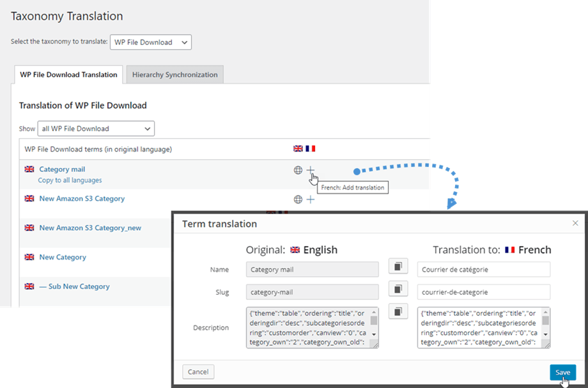The image size is (588, 388).
Task: Open the Sub New Category term
Action: coord(74,286)
